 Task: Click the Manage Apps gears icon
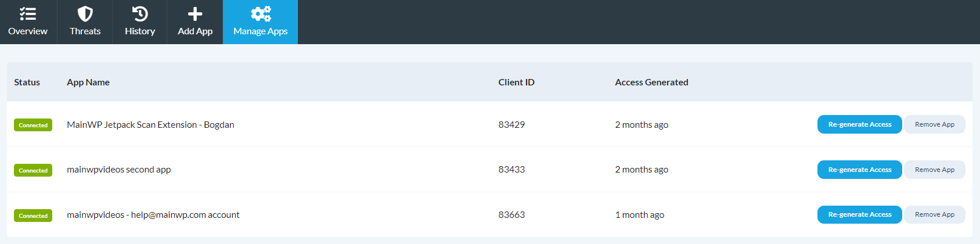[261, 13]
